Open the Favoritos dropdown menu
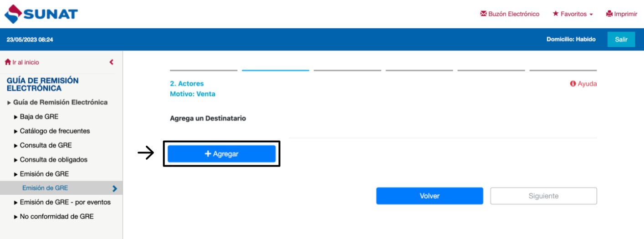Image resolution: width=644 pixels, height=239 pixels. coord(573,14)
